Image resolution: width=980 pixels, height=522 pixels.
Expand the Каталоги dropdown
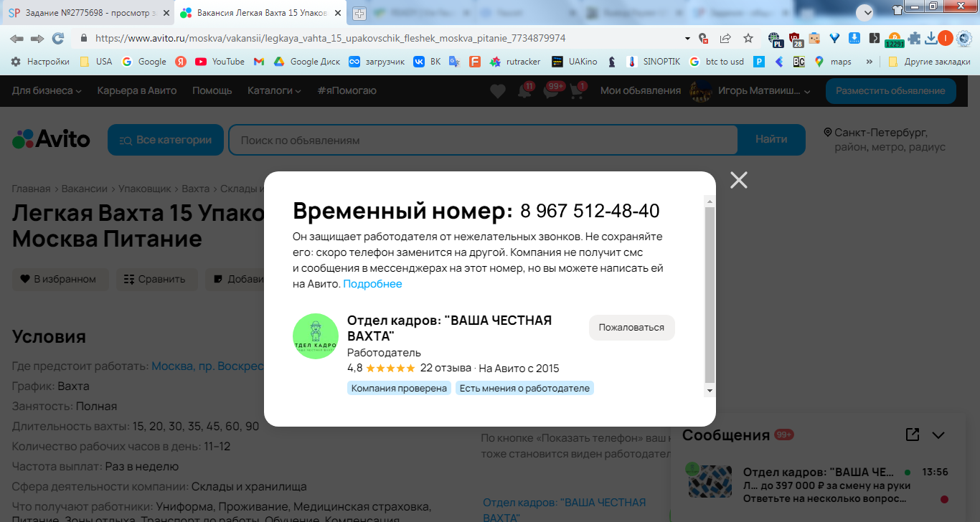point(275,90)
